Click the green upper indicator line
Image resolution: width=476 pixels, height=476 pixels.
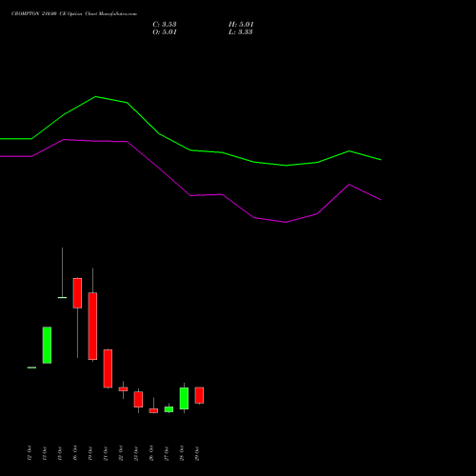pos(190,149)
